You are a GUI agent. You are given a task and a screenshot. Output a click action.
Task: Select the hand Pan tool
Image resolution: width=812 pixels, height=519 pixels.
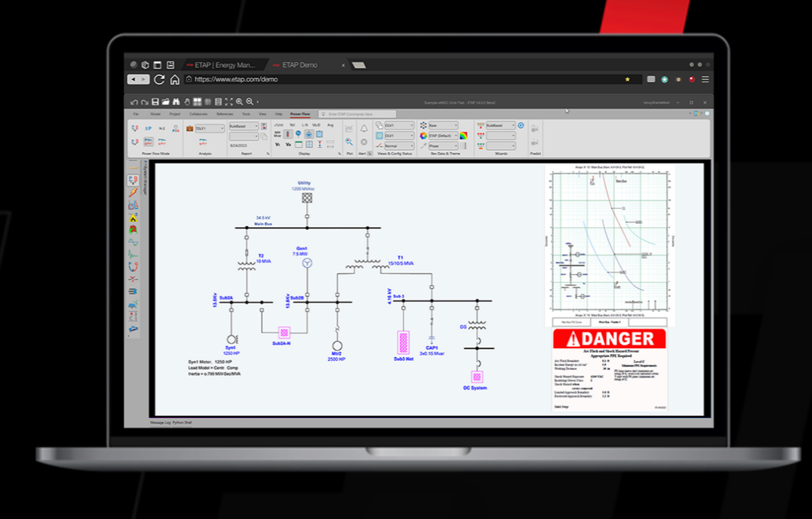[x=187, y=102]
